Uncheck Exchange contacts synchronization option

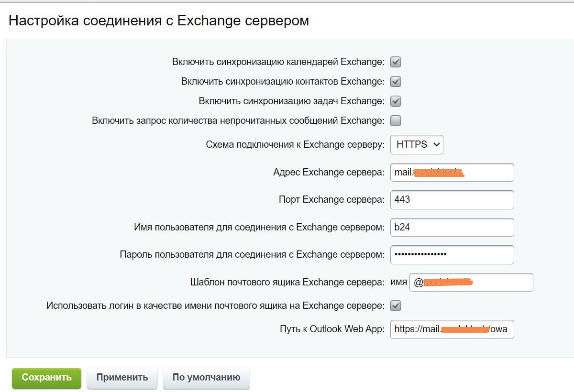396,81
